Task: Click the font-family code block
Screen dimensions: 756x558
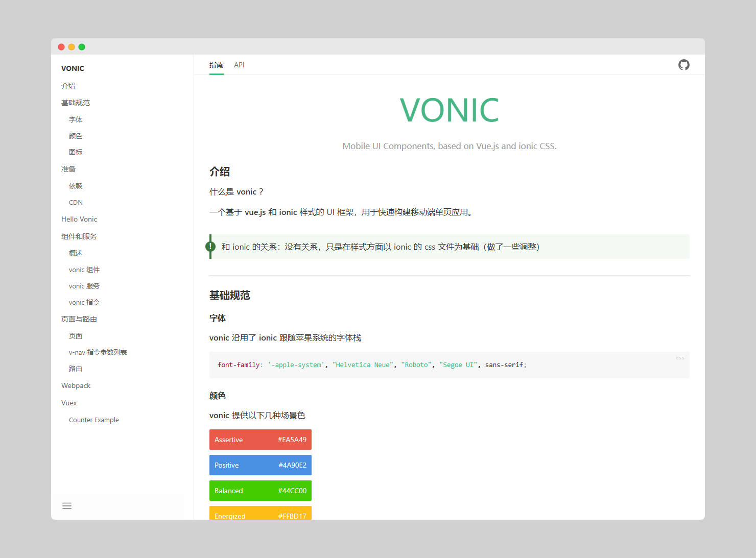Action: [449, 365]
